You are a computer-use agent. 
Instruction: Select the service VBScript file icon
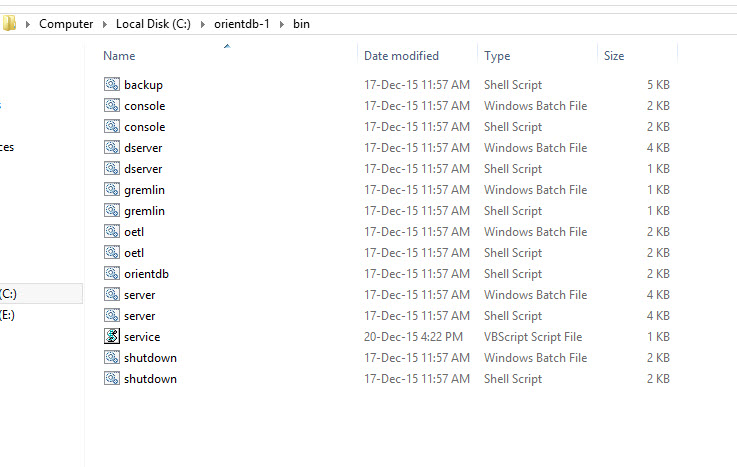point(112,336)
